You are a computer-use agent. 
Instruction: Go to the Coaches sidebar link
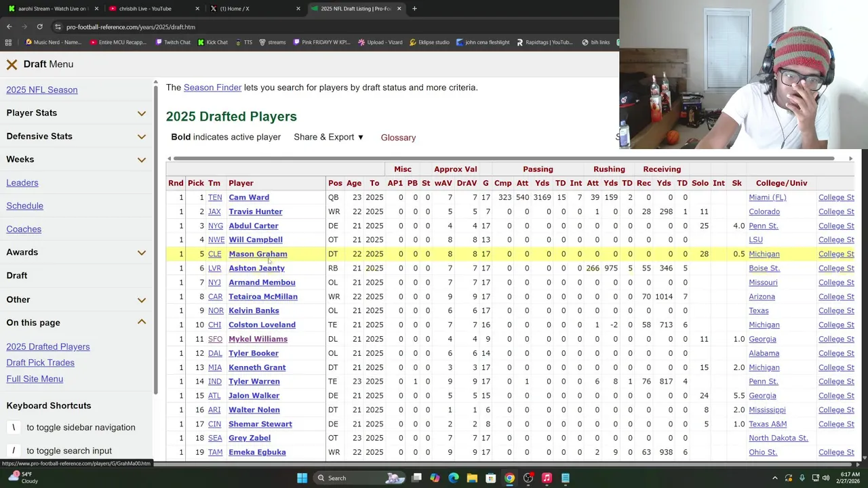(x=24, y=229)
